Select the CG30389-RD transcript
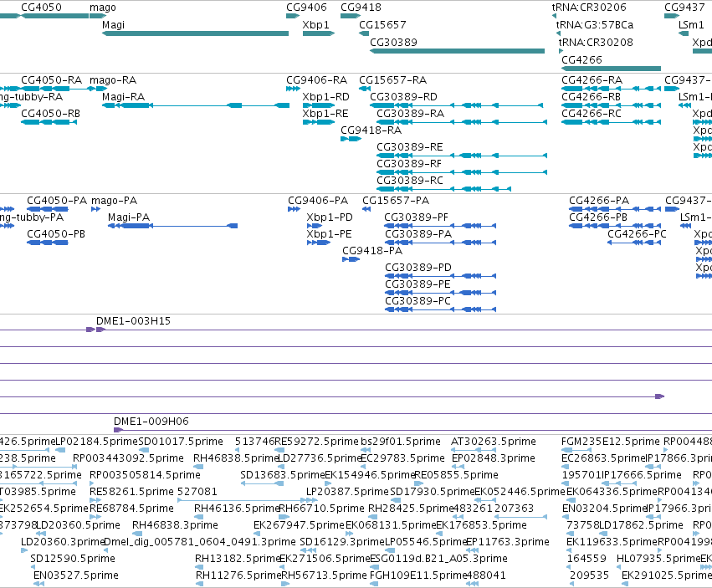 point(456,105)
